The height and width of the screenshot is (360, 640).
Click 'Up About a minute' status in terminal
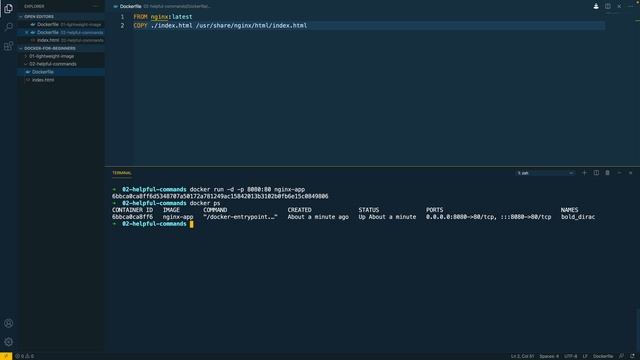(387, 217)
